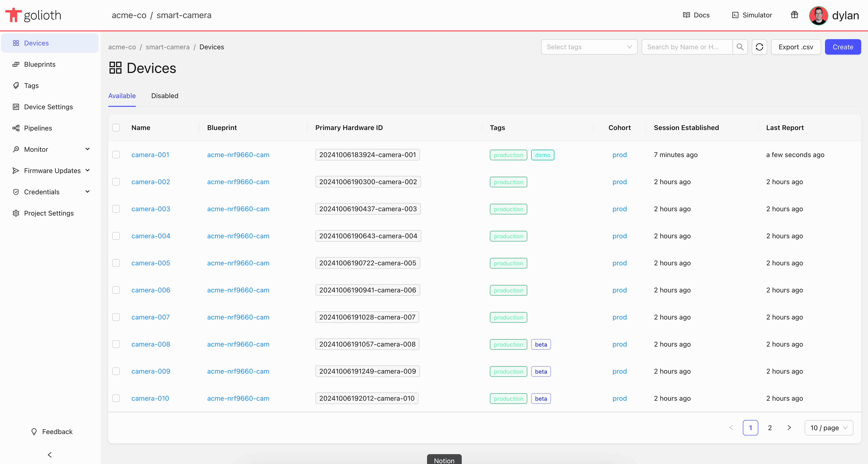Click the camera-003 device link
This screenshot has width=868, height=464.
pos(150,209)
